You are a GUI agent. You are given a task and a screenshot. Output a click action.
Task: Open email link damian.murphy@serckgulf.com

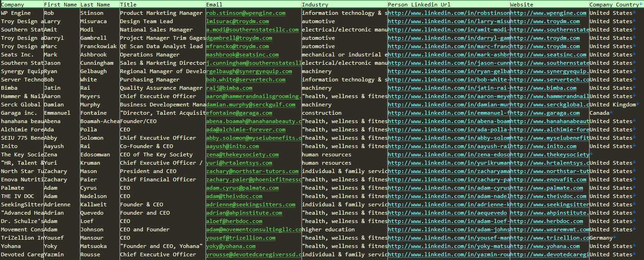(251, 105)
